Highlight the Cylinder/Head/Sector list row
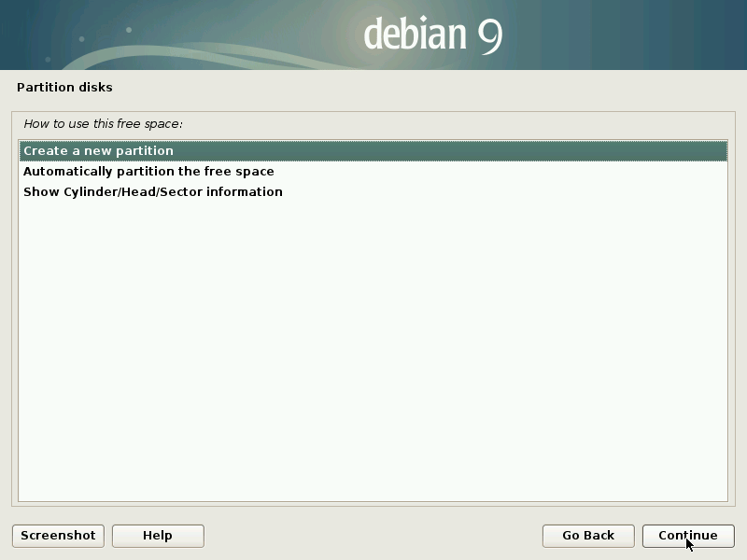 (373, 192)
